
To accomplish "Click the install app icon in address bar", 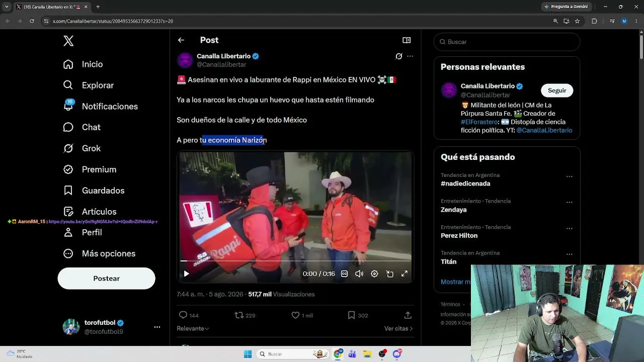I will 567,21.
